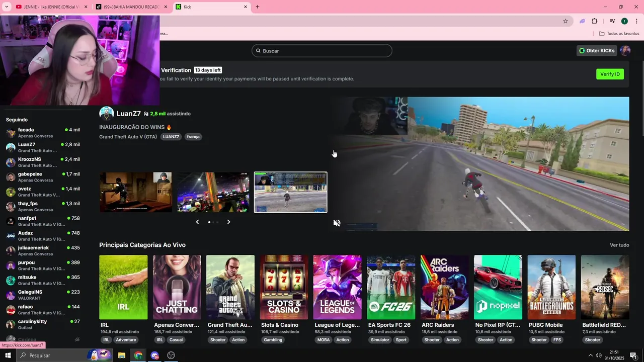Click the Obter KICKs button

[597, 50]
